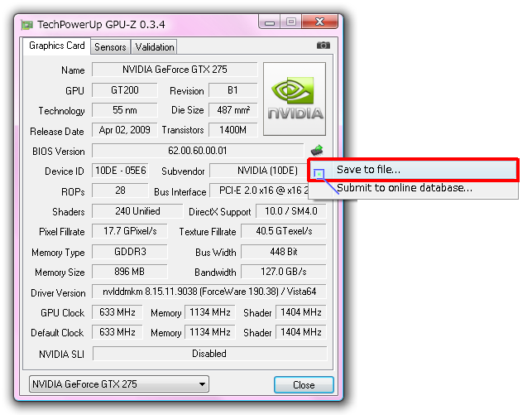The height and width of the screenshot is (415, 532).
Task: Click the Close button
Action: (304, 385)
